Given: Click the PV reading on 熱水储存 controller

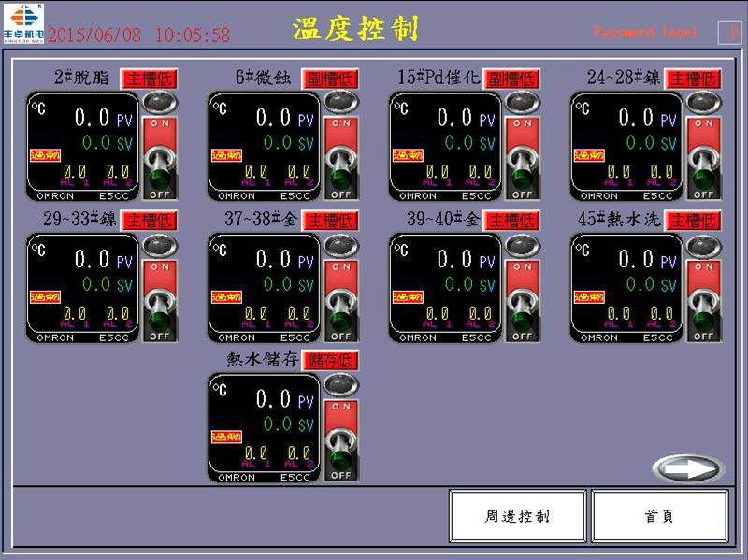Looking at the screenshot, I should click(x=275, y=399).
